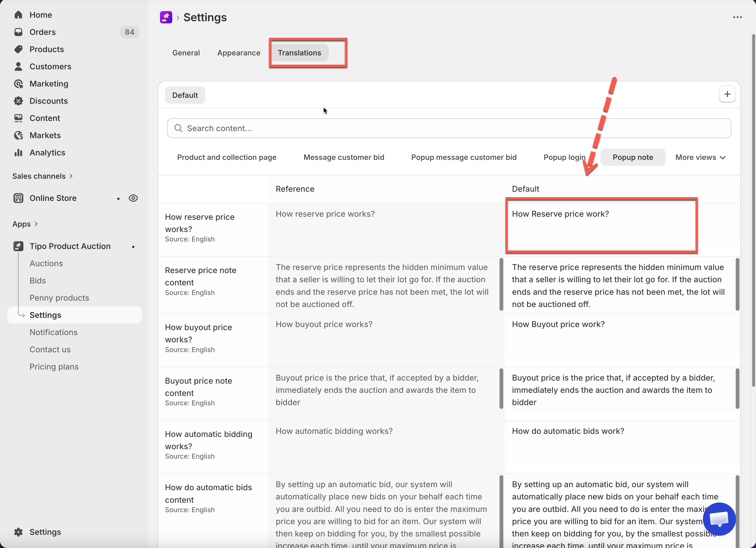Open the More views dropdown
The width and height of the screenshot is (756, 548).
tap(700, 157)
